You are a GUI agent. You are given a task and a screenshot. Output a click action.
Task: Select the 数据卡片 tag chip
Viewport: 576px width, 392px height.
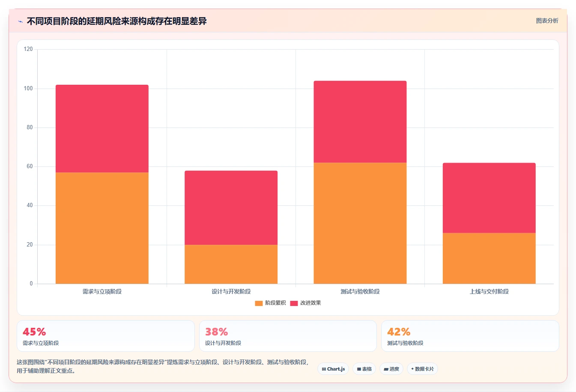coord(422,369)
